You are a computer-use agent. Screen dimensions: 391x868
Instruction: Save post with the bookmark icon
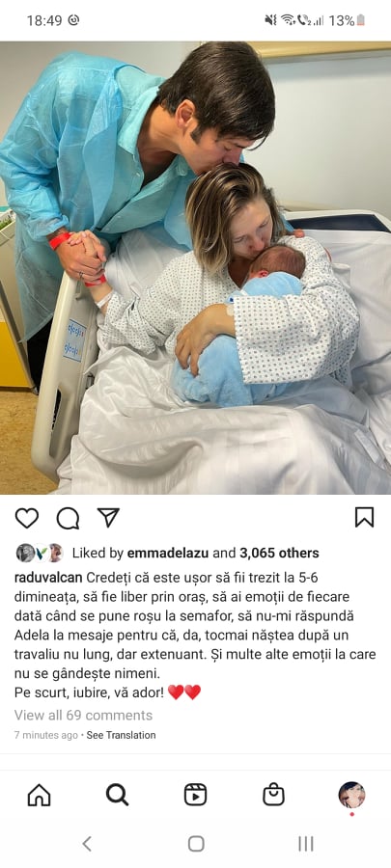click(x=364, y=517)
